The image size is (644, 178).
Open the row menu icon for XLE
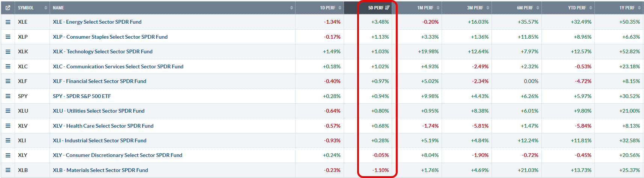click(x=8, y=22)
